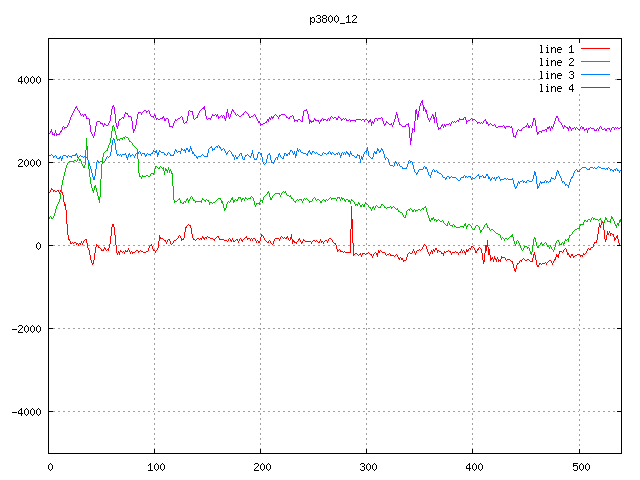
Task: Click the y-axis label -4000
Action: 27,412
